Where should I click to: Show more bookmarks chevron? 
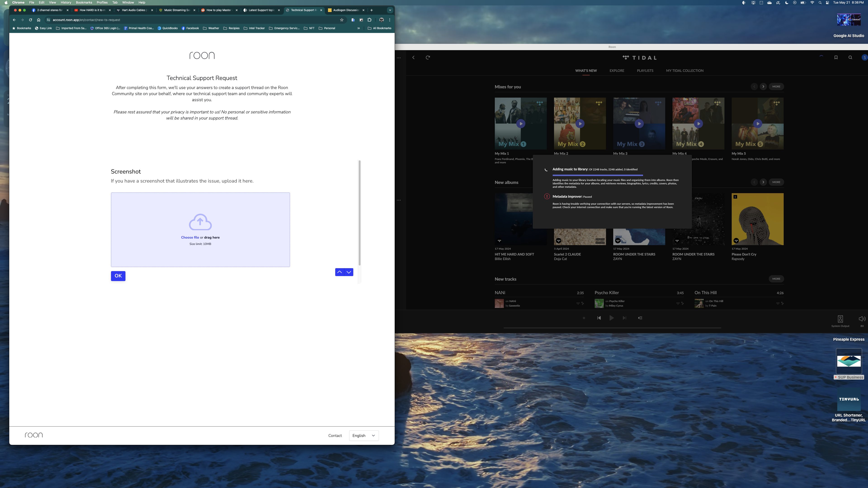pos(359,28)
